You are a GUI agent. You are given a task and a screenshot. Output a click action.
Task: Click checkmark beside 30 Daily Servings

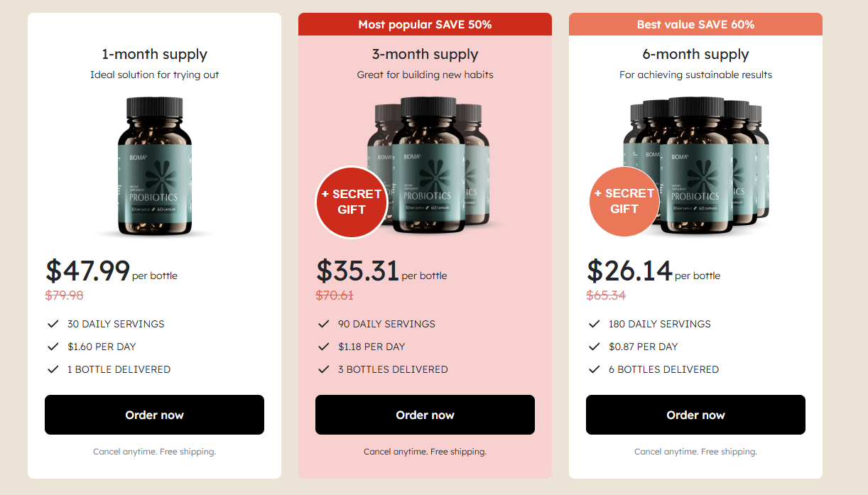(53, 324)
